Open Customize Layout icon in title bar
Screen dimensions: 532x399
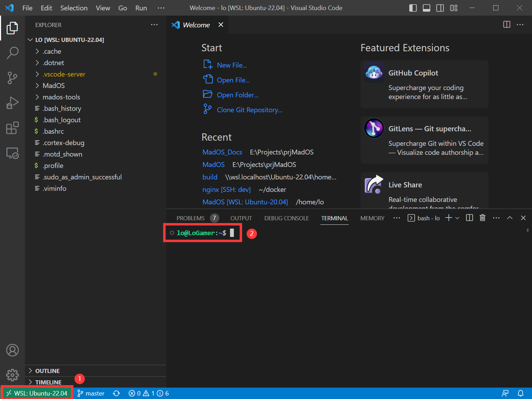(454, 8)
